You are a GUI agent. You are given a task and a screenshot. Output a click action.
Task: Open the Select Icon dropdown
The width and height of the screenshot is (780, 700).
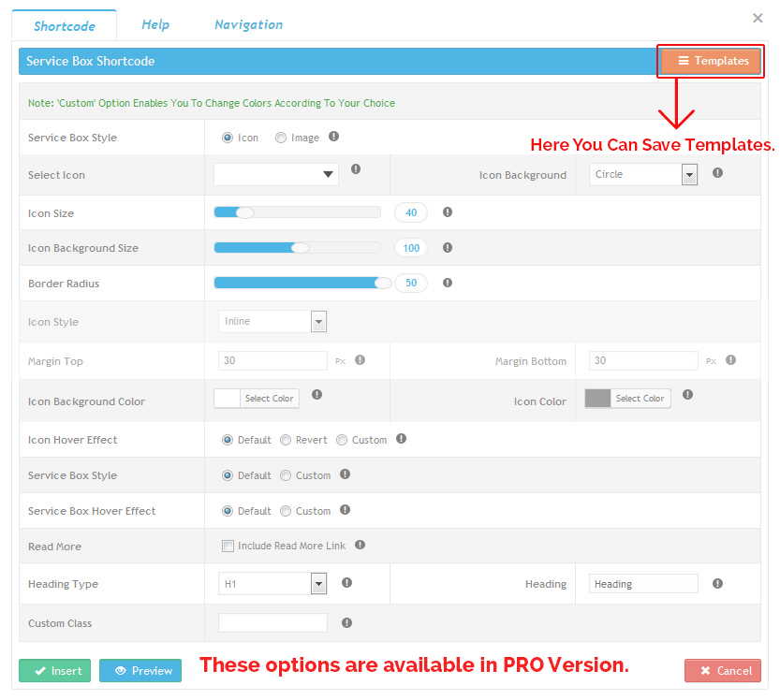[x=276, y=174]
